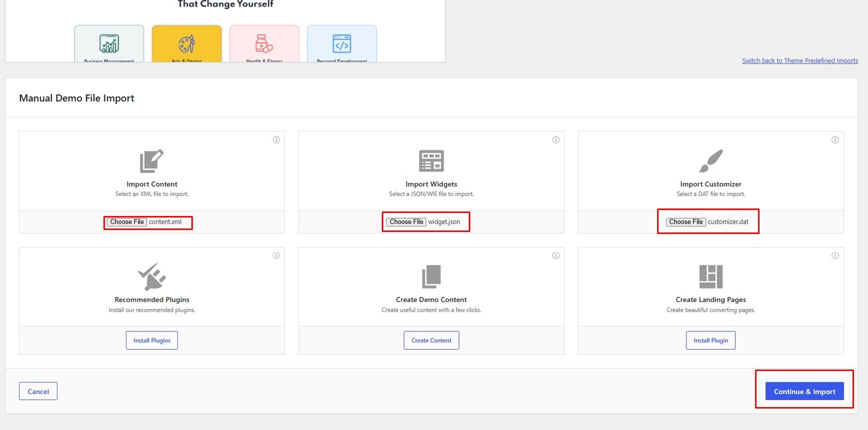Click 'Select an XML file to import.' text

[152, 194]
